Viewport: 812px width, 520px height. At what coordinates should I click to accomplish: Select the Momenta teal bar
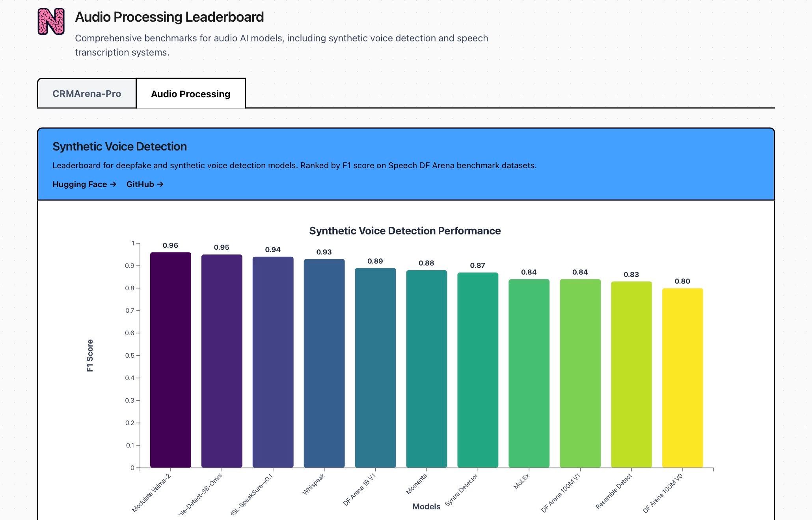pyautogui.click(x=426, y=369)
